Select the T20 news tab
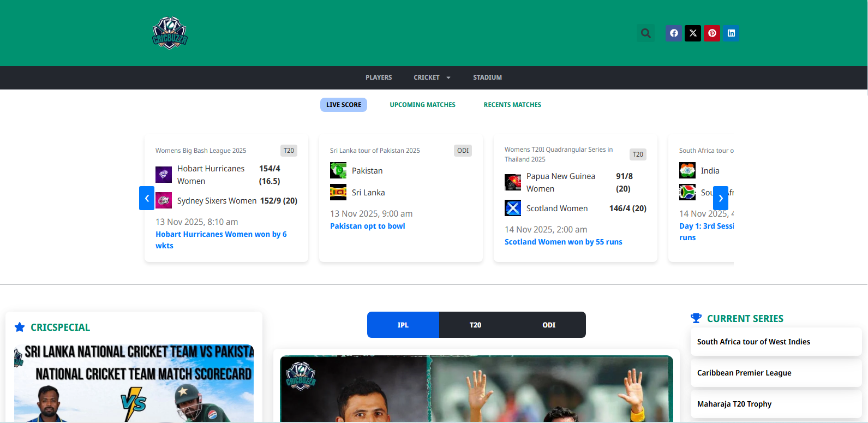The height and width of the screenshot is (423, 868). coord(476,325)
